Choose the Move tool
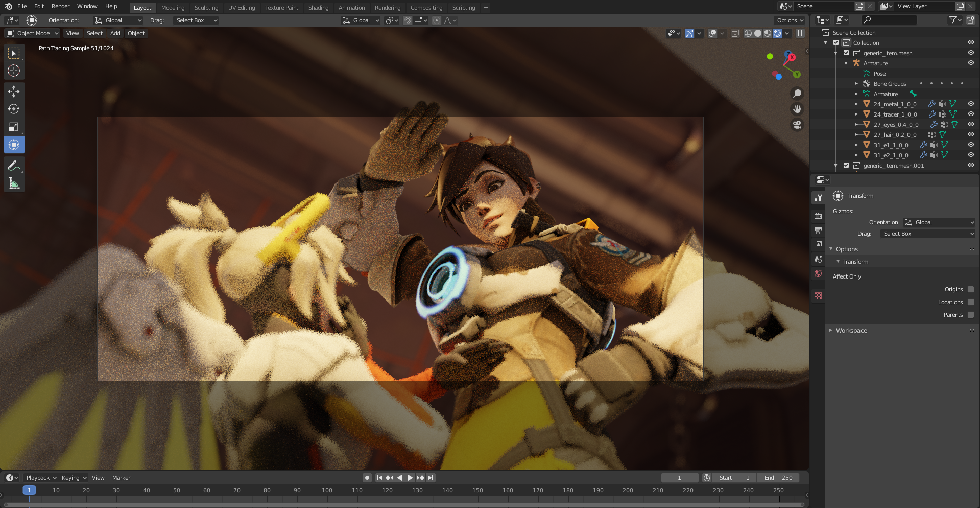980x508 pixels. pos(14,91)
